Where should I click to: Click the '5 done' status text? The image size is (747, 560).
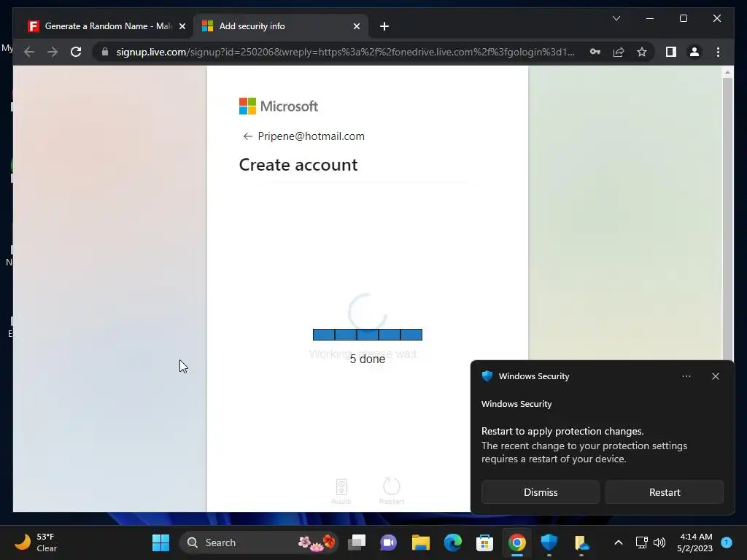(x=368, y=359)
